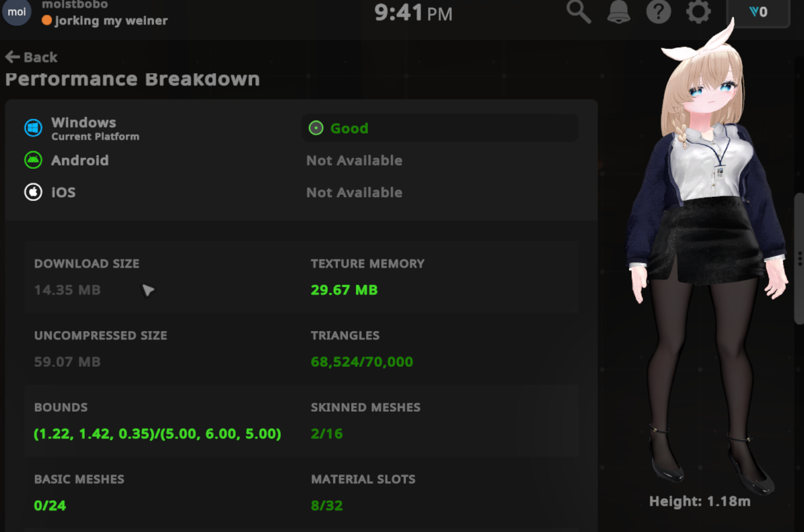Screen dimensions: 804x532
Task: Open the search magnifier icon
Action: 579,11
